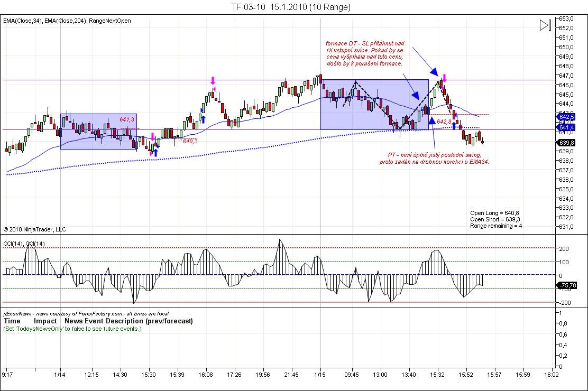588x391 pixels.
Task: Click the blue up arrow under the 15:30 low
Action: click(x=156, y=152)
